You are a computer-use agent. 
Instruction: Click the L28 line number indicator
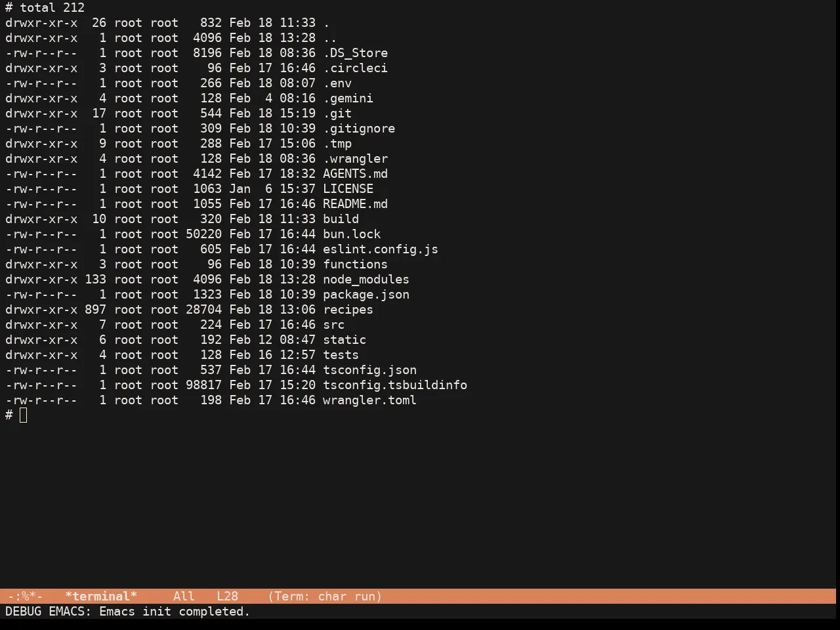coord(227,597)
